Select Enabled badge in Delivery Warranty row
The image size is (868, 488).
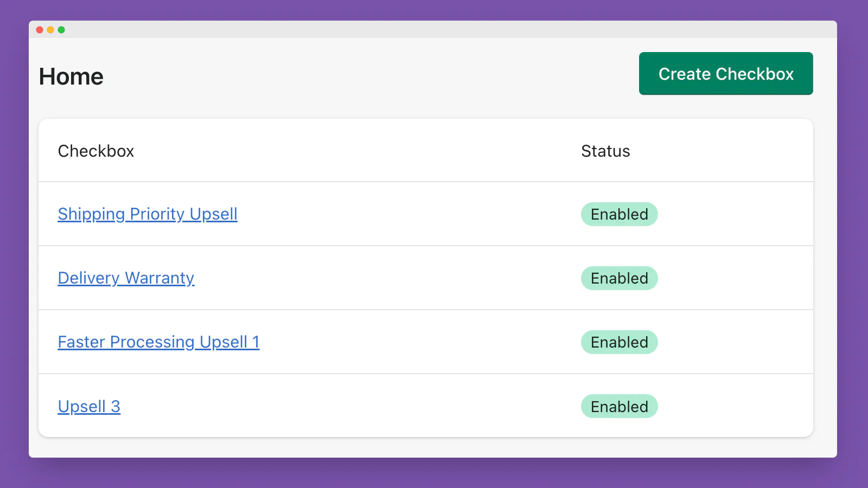pos(620,278)
